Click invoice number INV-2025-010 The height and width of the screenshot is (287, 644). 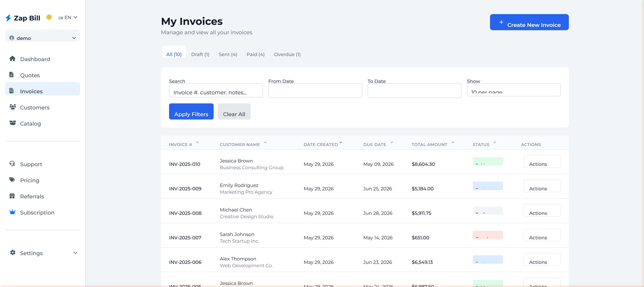pos(184,164)
